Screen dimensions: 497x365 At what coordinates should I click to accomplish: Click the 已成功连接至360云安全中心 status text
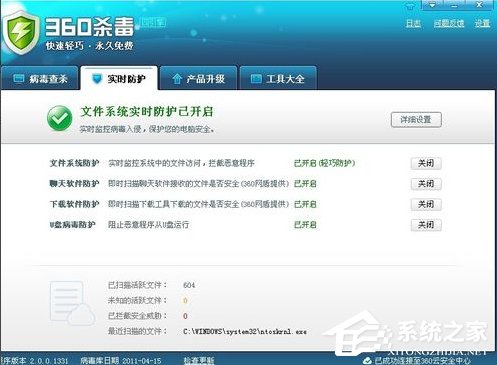(423, 361)
